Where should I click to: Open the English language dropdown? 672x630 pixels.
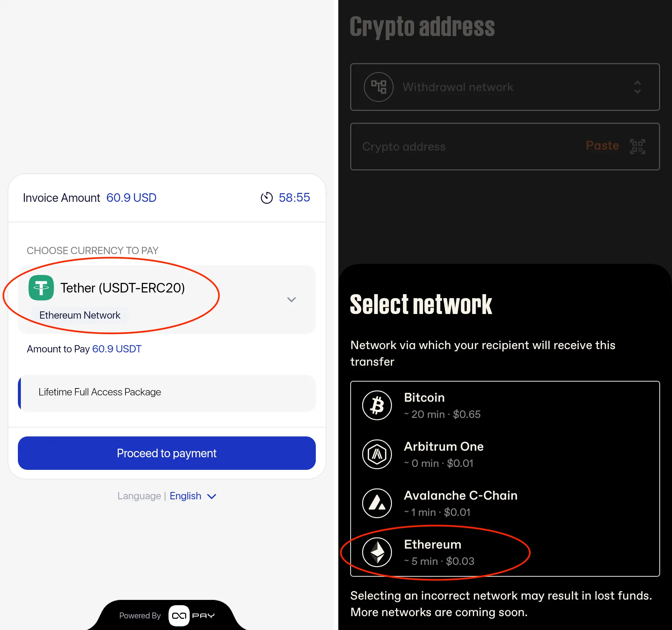point(193,496)
